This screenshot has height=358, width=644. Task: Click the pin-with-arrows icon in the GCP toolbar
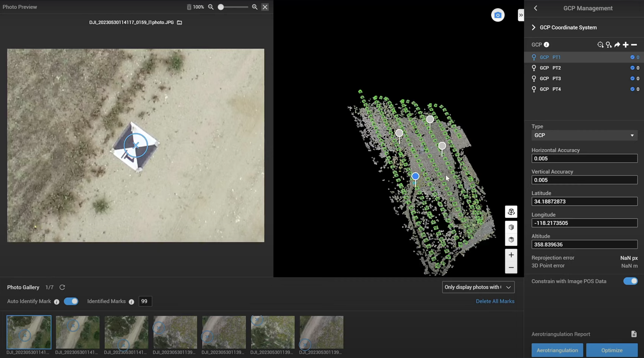pyautogui.click(x=609, y=45)
